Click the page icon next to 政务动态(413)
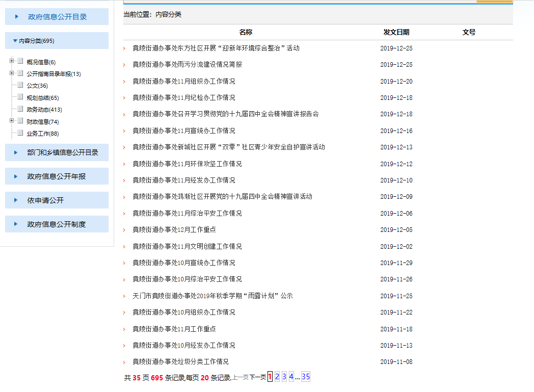Screen dimensions: 534x392 [20, 109]
